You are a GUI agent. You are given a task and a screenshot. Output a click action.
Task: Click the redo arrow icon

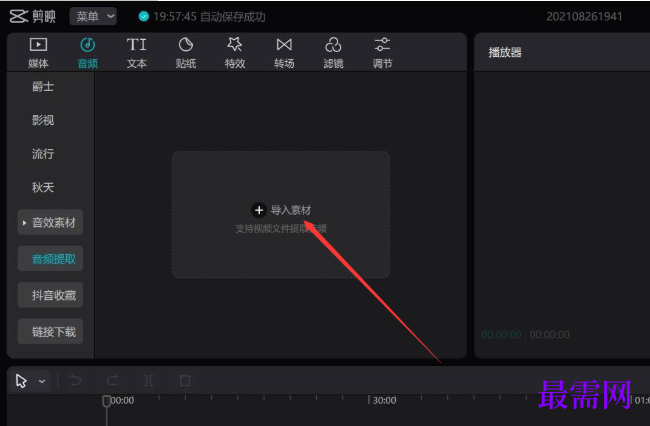(x=112, y=380)
